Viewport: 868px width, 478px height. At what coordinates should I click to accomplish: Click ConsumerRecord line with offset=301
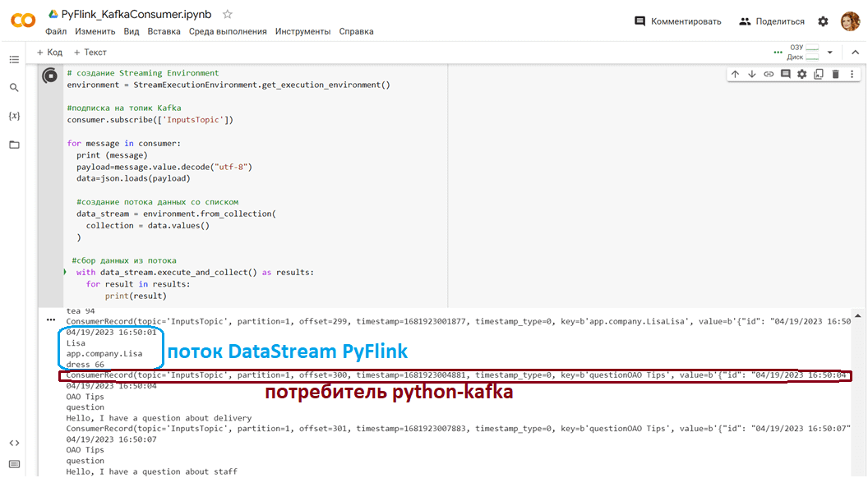click(x=459, y=428)
